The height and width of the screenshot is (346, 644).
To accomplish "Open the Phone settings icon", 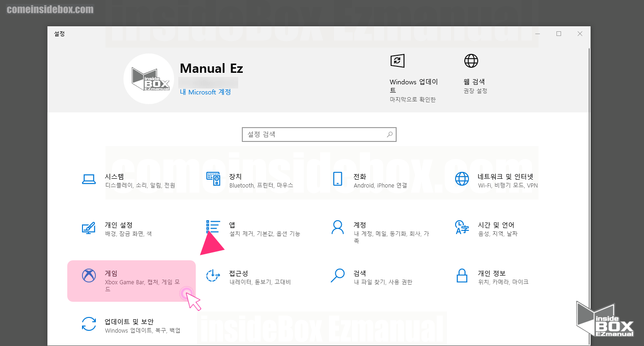I will point(338,179).
